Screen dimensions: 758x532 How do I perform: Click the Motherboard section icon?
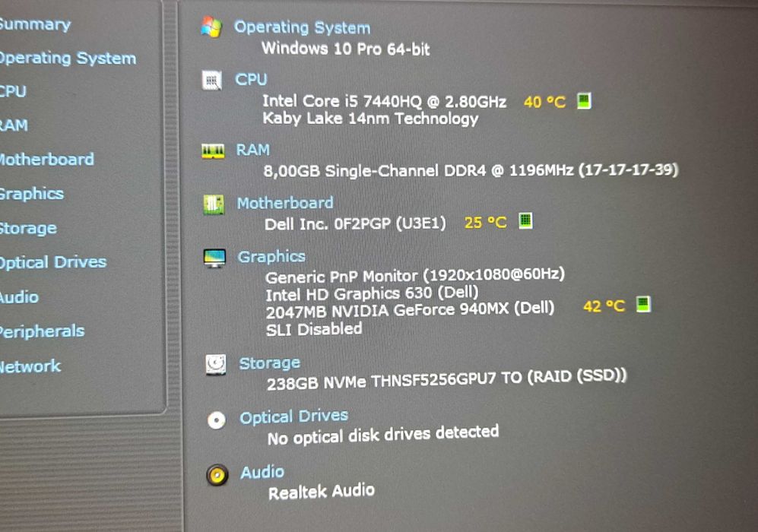[213, 204]
